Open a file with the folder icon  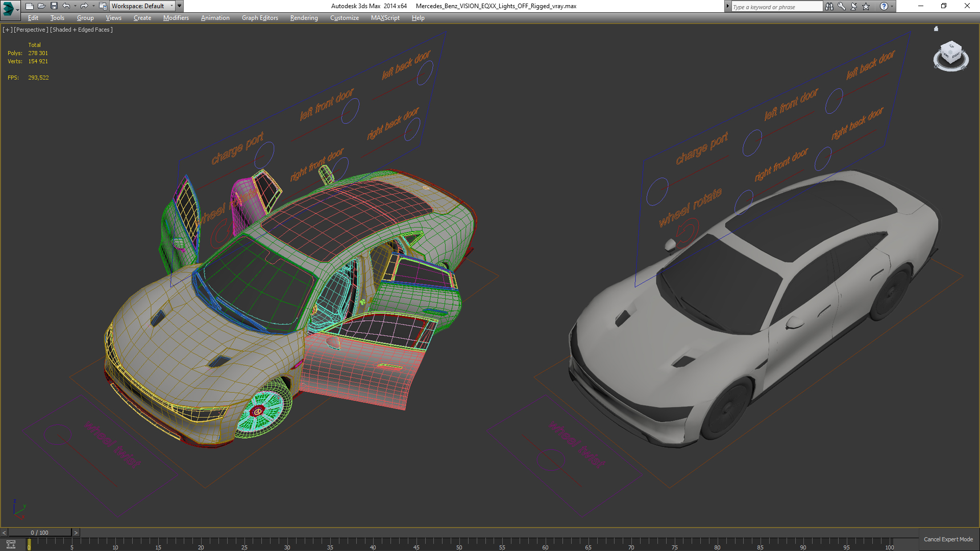coord(41,6)
